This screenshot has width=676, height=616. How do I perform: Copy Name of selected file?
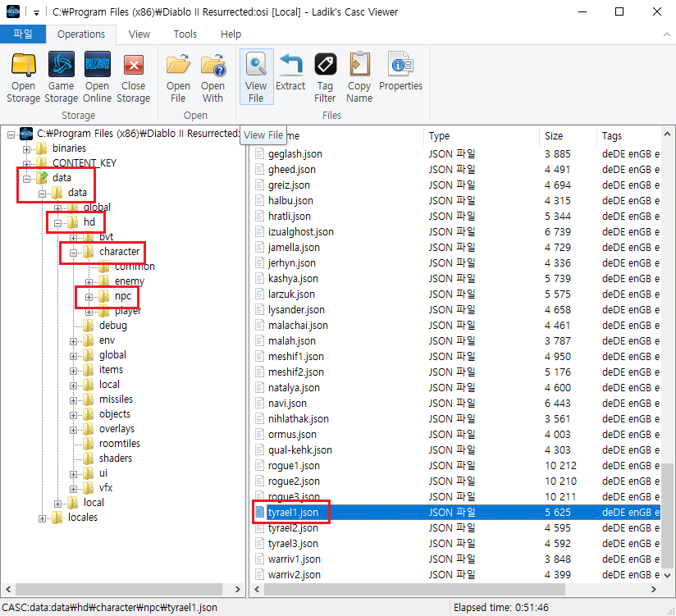tap(359, 78)
